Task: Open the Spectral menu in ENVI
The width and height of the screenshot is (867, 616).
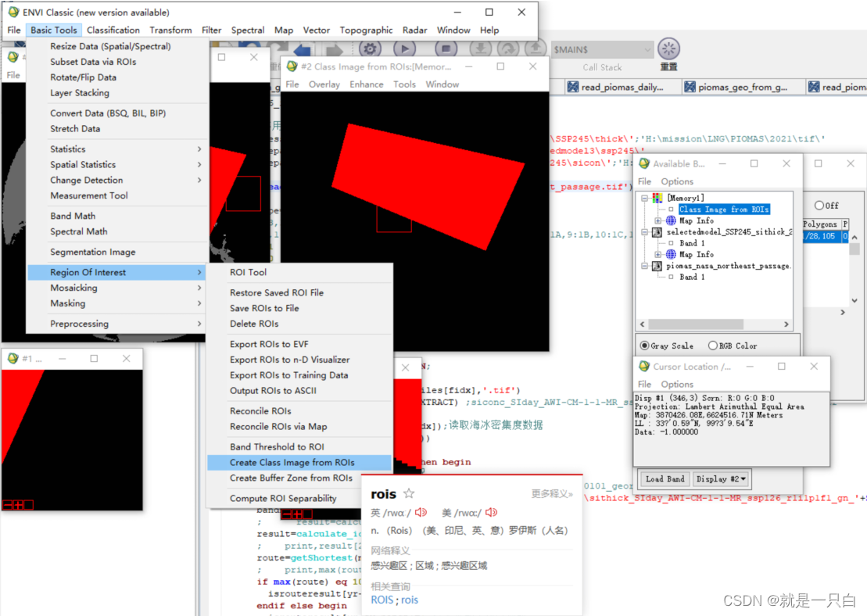Action: pyautogui.click(x=247, y=30)
